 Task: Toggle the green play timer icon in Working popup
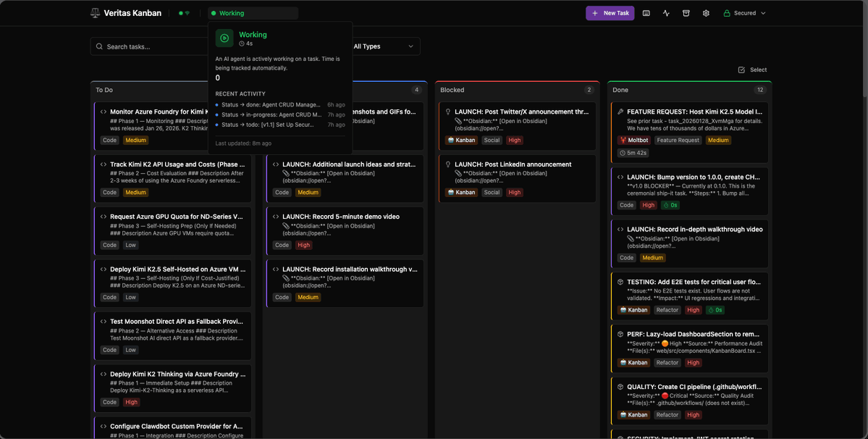point(223,38)
